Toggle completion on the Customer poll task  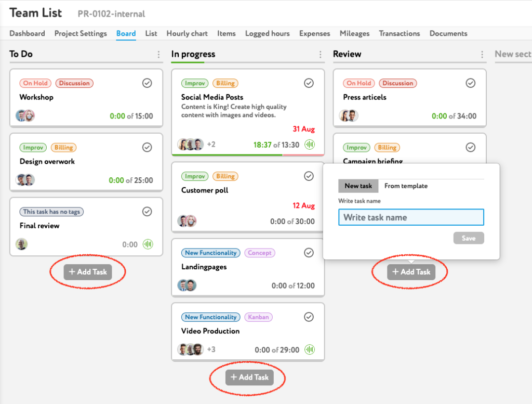[x=309, y=176]
